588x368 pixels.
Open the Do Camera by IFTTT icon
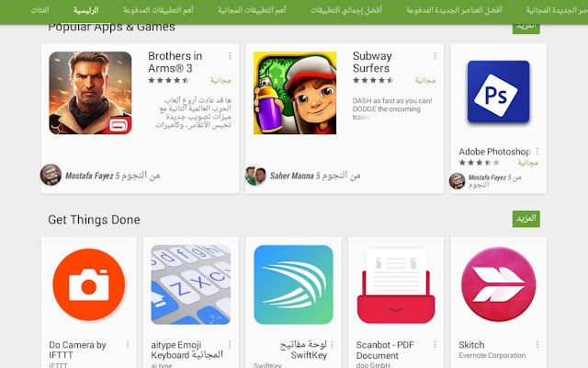[89, 284]
